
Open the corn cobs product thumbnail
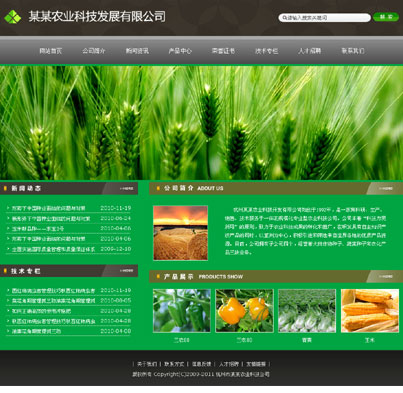tap(370, 311)
